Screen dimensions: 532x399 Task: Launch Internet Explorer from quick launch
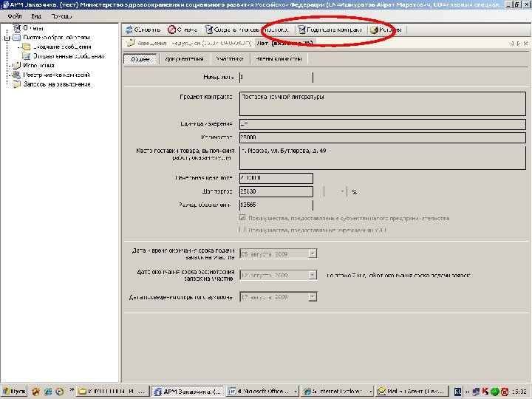pyautogui.click(x=48, y=392)
